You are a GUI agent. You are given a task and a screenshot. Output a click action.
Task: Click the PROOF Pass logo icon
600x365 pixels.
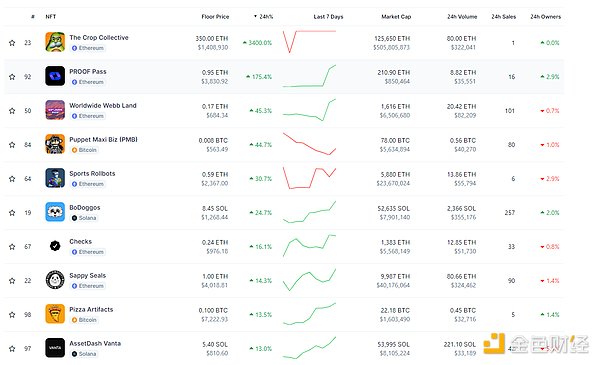click(55, 76)
